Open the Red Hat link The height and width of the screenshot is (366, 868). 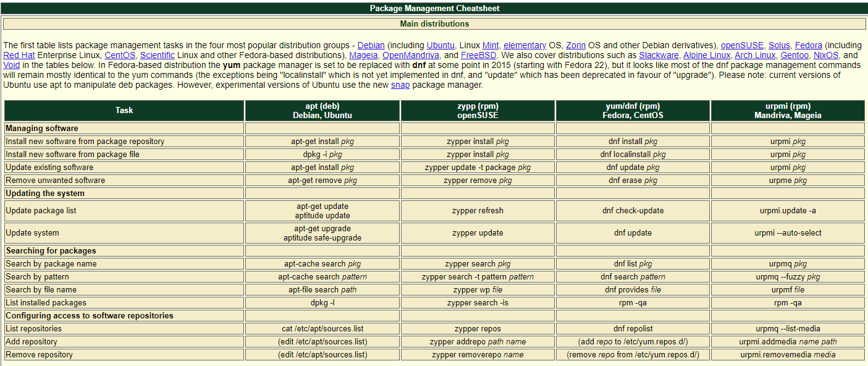coord(19,55)
